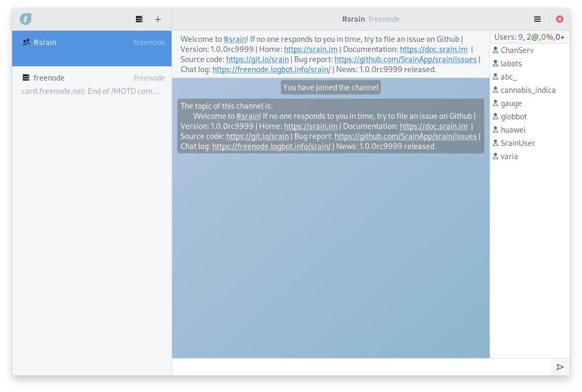Select user varia in the user list
Screen dimensions: 582x392
tap(529, 156)
